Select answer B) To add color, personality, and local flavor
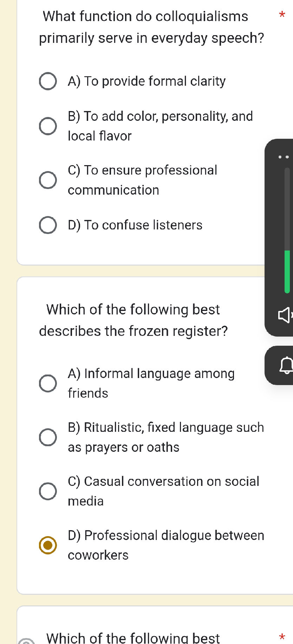The width and height of the screenshot is (293, 644). (x=48, y=126)
